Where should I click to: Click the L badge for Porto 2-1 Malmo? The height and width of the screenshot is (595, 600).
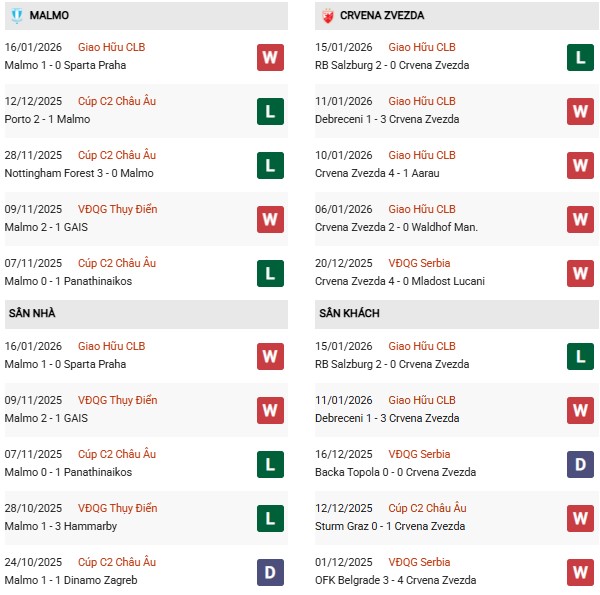click(271, 111)
